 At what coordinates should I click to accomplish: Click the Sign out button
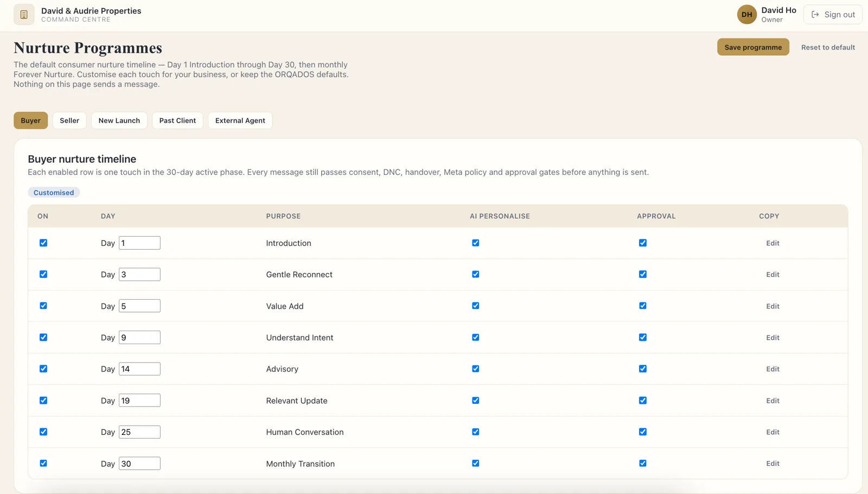pyautogui.click(x=833, y=15)
